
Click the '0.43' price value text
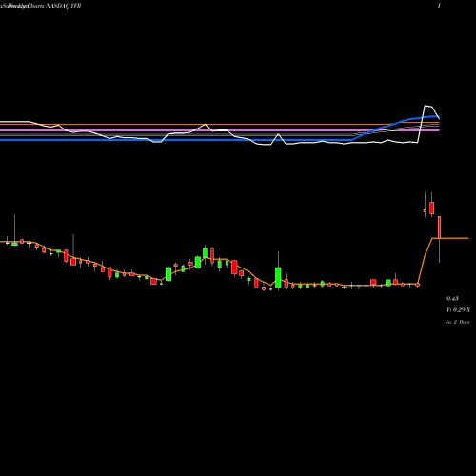point(452,298)
